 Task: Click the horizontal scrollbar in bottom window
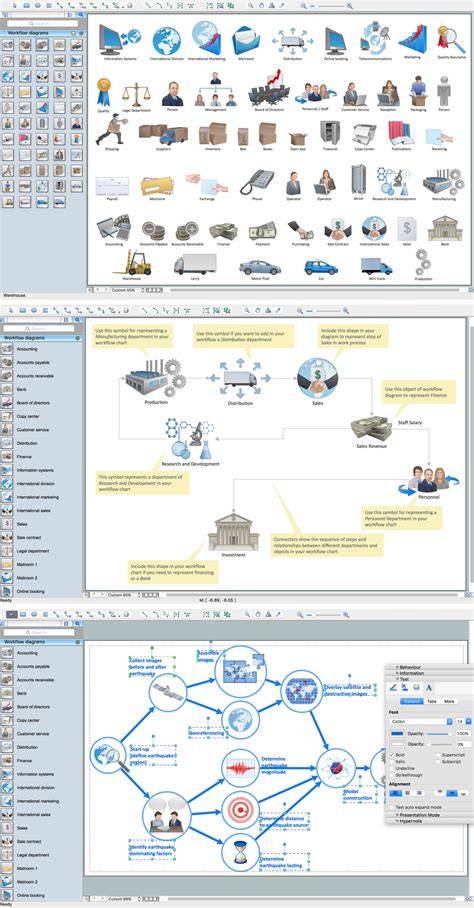coord(313,900)
